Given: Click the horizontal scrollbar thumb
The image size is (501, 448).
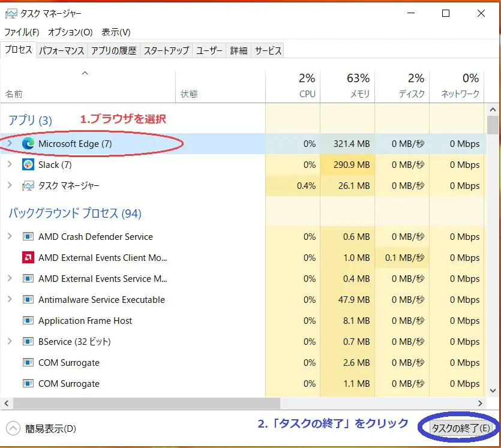Looking at the screenshot, I should 146,403.
